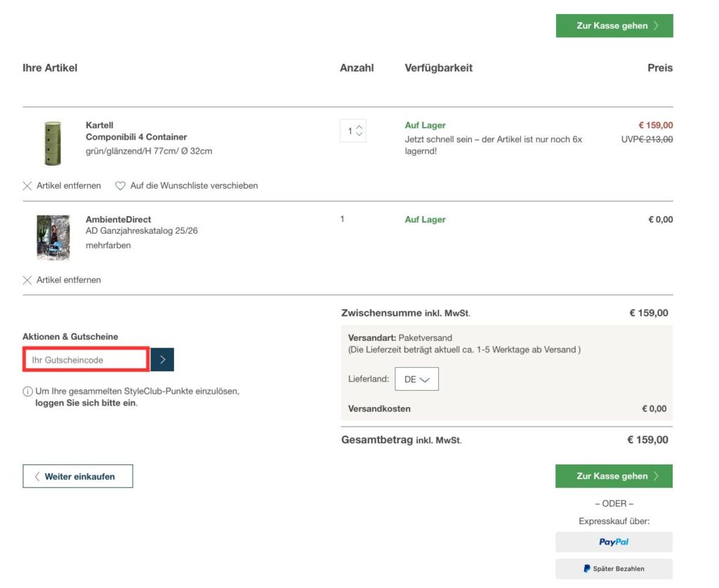
Task: Click the Kartell brand name
Action: click(x=100, y=125)
